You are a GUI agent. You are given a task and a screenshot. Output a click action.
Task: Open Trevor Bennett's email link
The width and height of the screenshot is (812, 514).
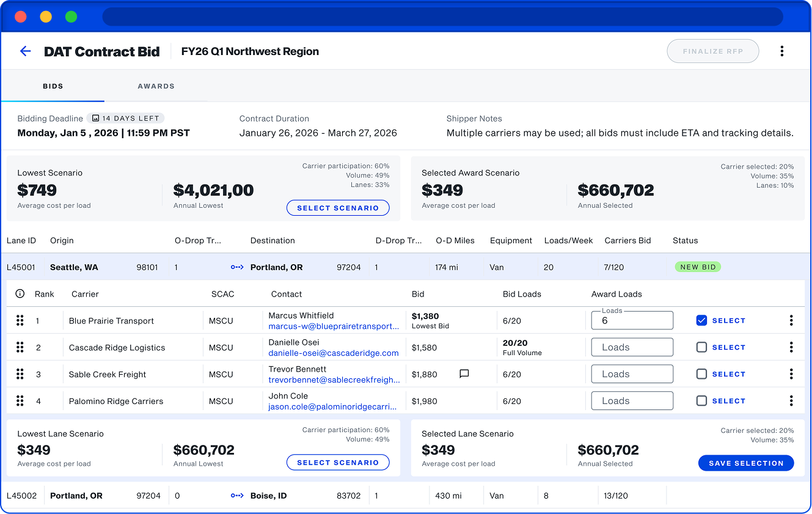pos(334,380)
